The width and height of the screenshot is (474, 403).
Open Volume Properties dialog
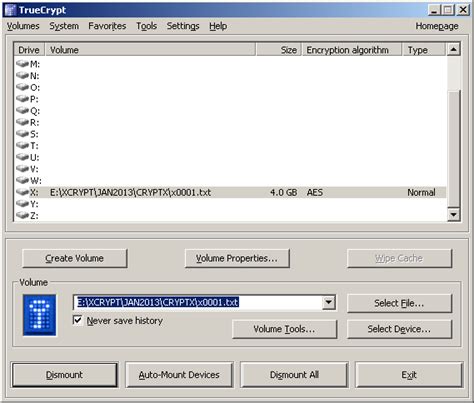tap(237, 258)
